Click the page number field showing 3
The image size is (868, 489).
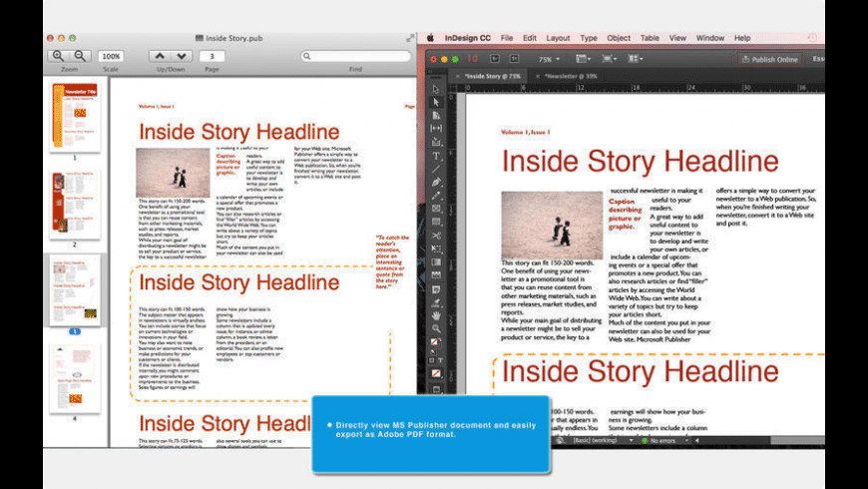[x=212, y=56]
